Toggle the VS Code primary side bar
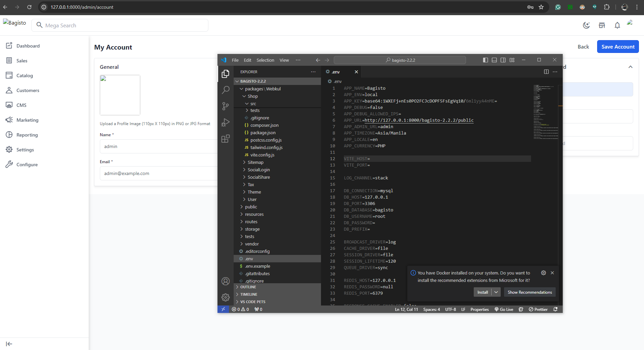Image resolution: width=644 pixels, height=350 pixels. (486, 60)
